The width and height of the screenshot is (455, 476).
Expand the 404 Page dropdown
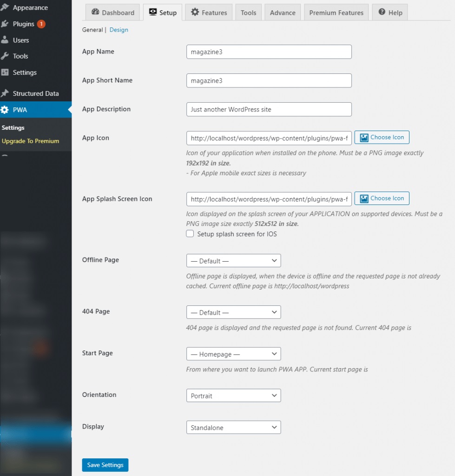click(233, 312)
